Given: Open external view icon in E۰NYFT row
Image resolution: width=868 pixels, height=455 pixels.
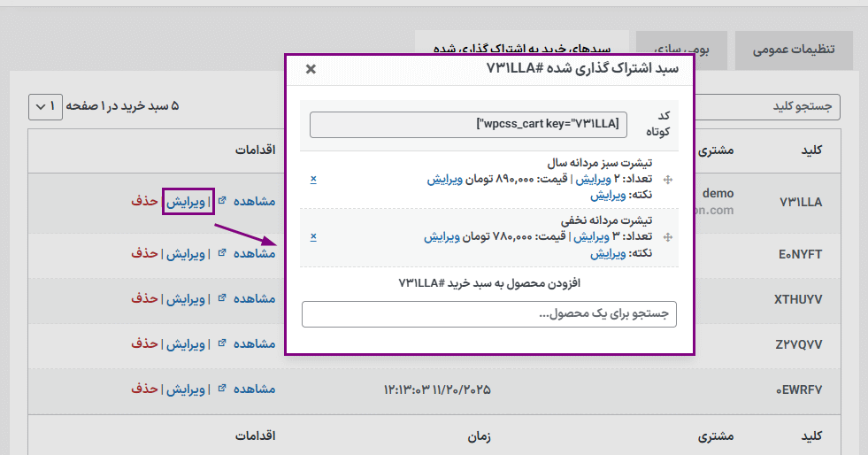Looking at the screenshot, I should click(222, 252).
